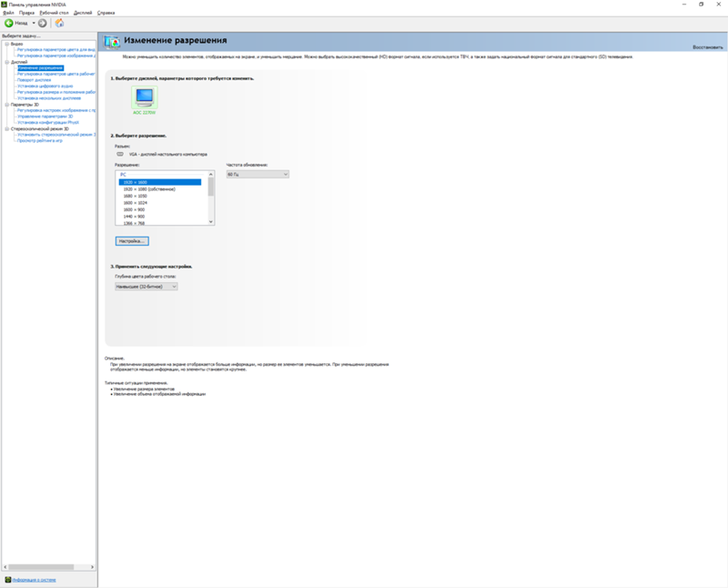Click the green Back arrow icon

(9, 23)
